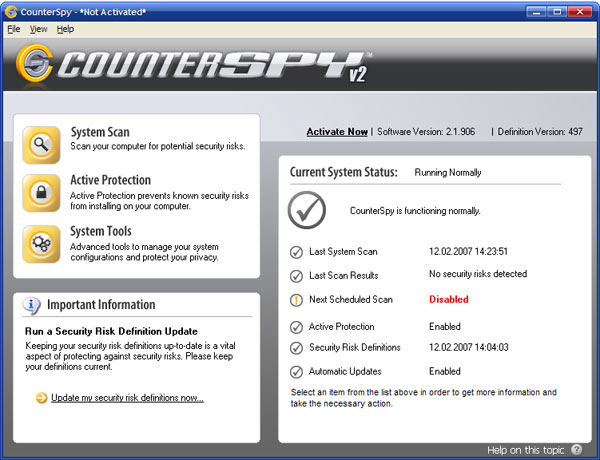The image size is (600, 460).
Task: Click the help question mark icon
Action: click(577, 450)
